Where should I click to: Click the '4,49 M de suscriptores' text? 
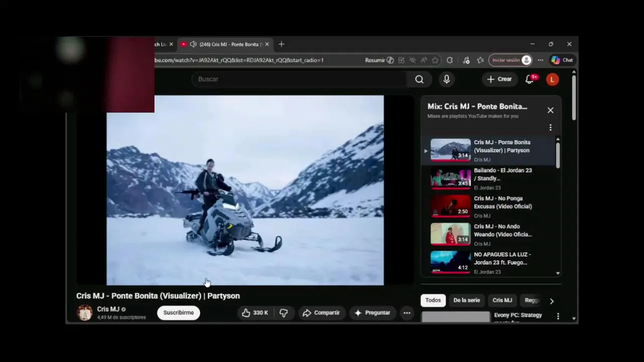pos(121,317)
